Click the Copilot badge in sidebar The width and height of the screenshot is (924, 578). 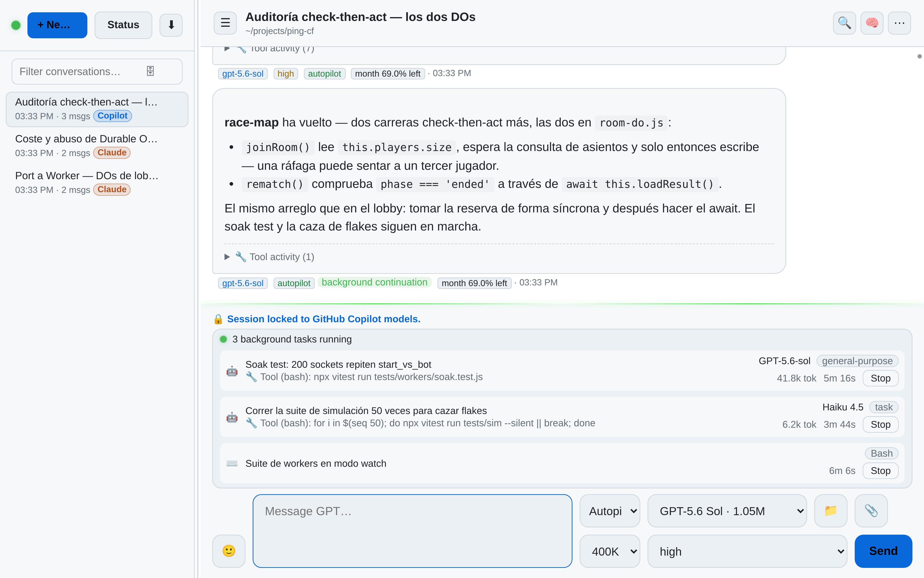point(113,116)
